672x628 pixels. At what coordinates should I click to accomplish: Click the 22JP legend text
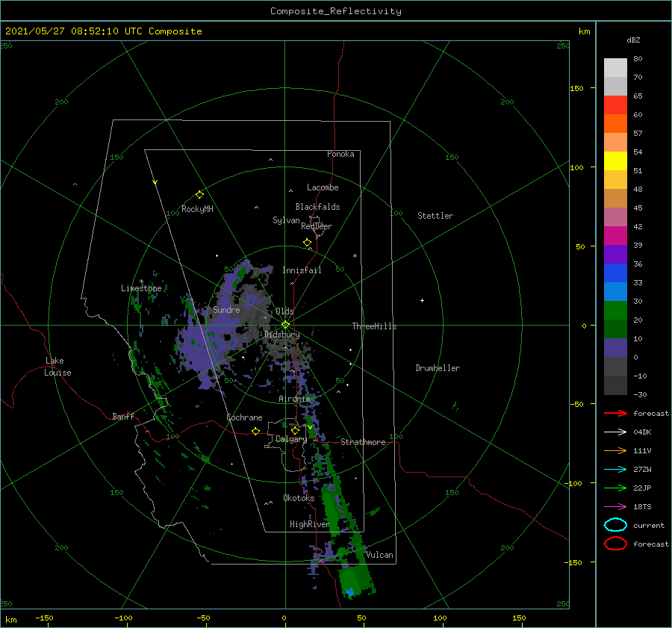pos(642,488)
